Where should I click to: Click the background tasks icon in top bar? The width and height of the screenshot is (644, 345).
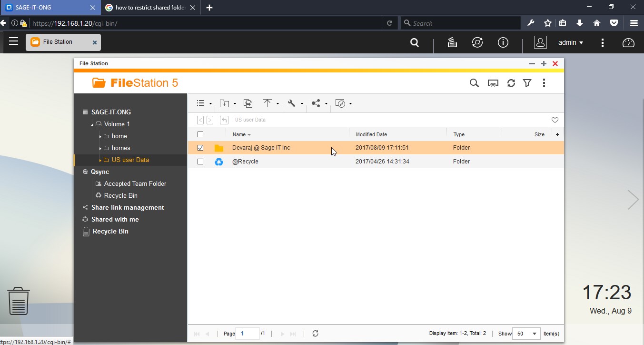click(x=452, y=42)
